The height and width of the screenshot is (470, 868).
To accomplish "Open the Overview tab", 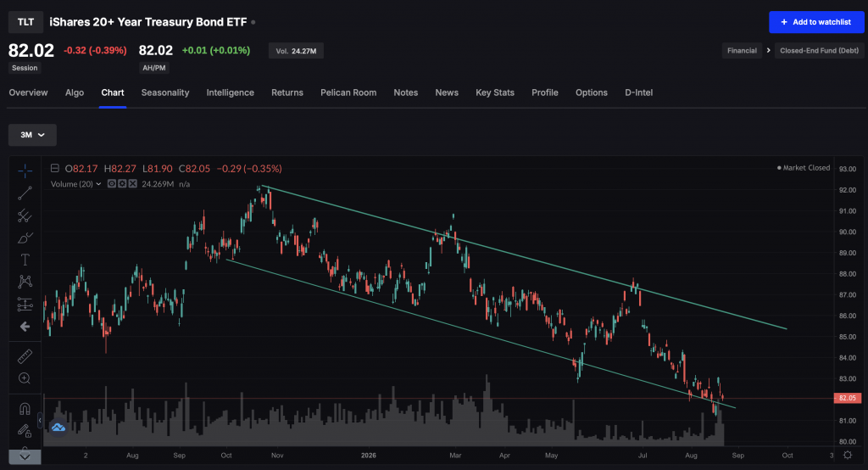I will (28, 92).
